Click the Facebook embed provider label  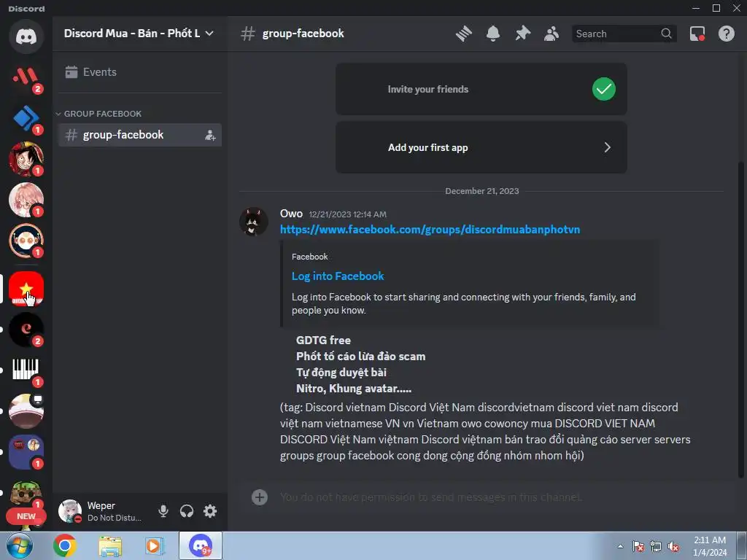point(309,257)
